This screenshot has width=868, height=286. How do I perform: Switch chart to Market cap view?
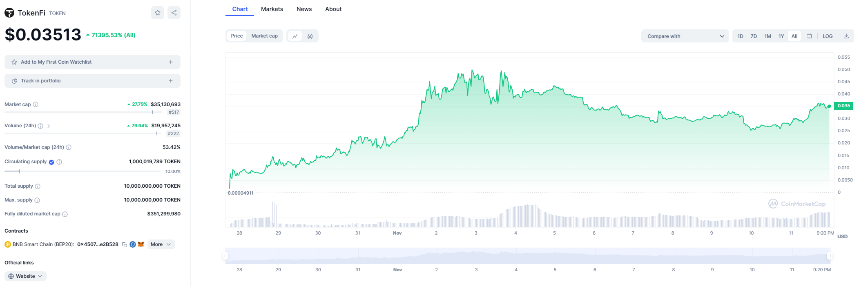coord(264,36)
